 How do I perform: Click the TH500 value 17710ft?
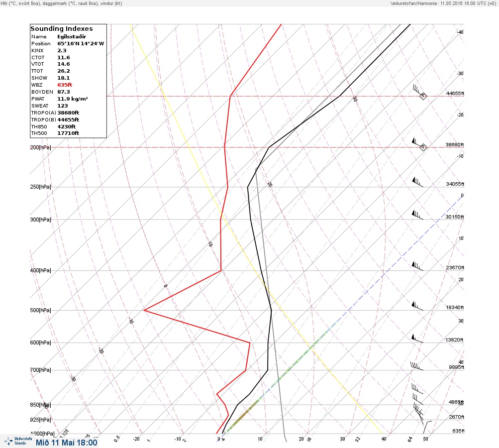(68, 133)
